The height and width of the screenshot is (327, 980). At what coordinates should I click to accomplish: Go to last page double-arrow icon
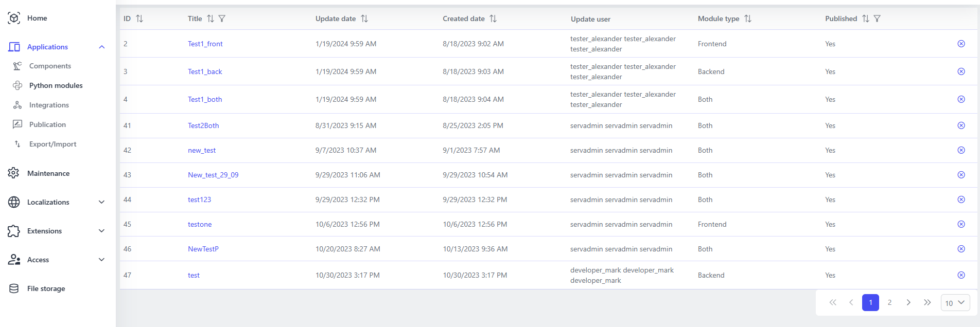(927, 302)
